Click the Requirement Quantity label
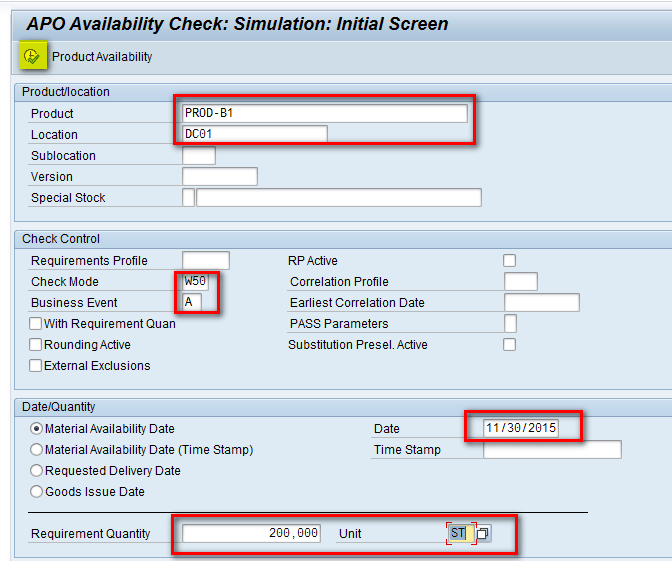 (x=90, y=534)
